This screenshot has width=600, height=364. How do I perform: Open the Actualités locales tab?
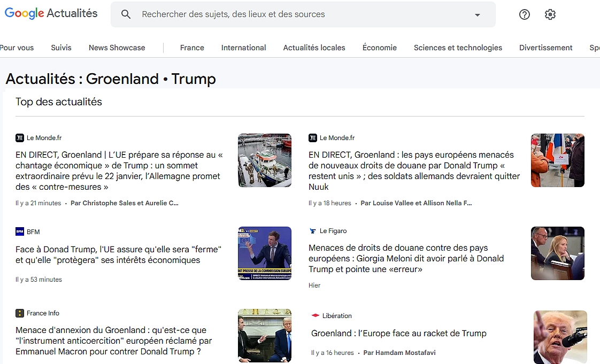click(314, 48)
